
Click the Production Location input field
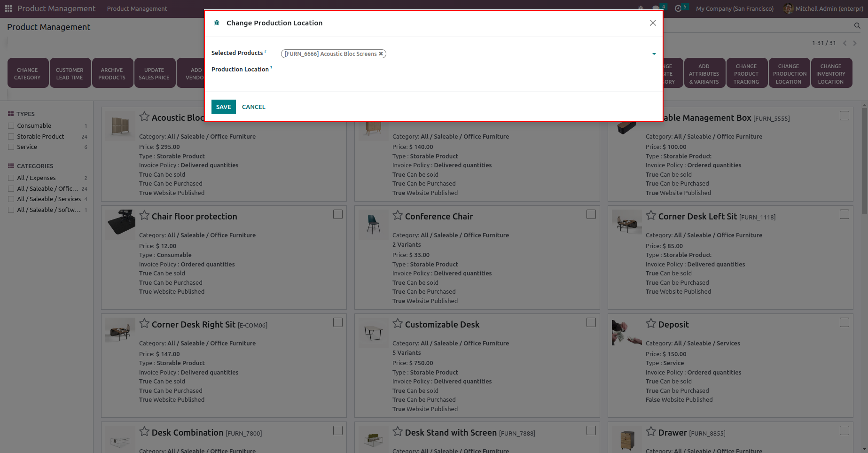pos(469,70)
